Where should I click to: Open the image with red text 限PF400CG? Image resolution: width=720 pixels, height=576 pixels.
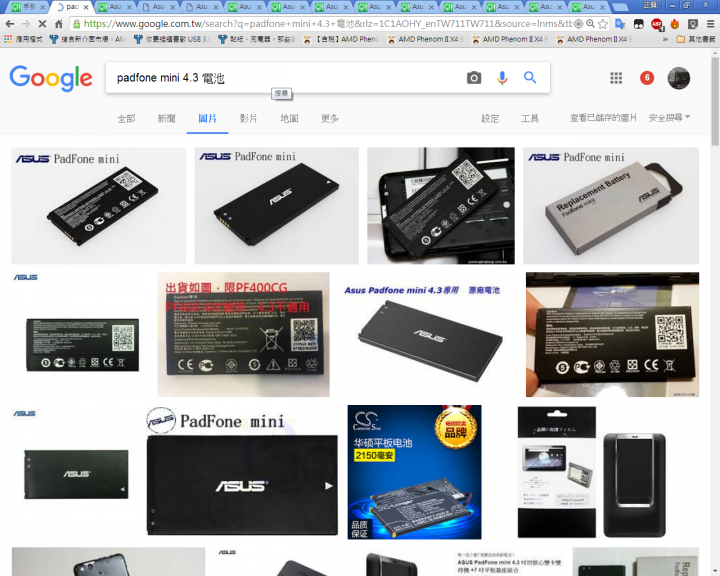click(x=243, y=334)
